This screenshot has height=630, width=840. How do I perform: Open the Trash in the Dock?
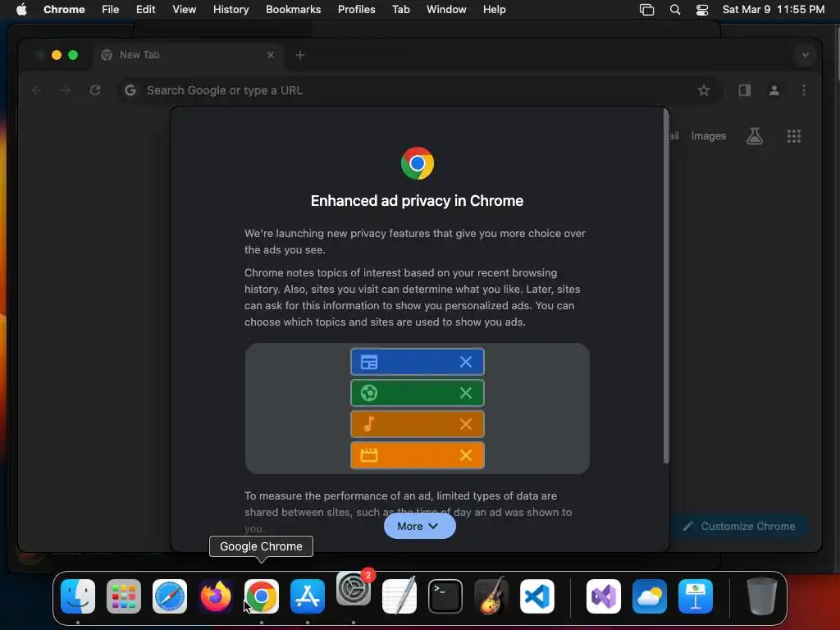click(762, 596)
